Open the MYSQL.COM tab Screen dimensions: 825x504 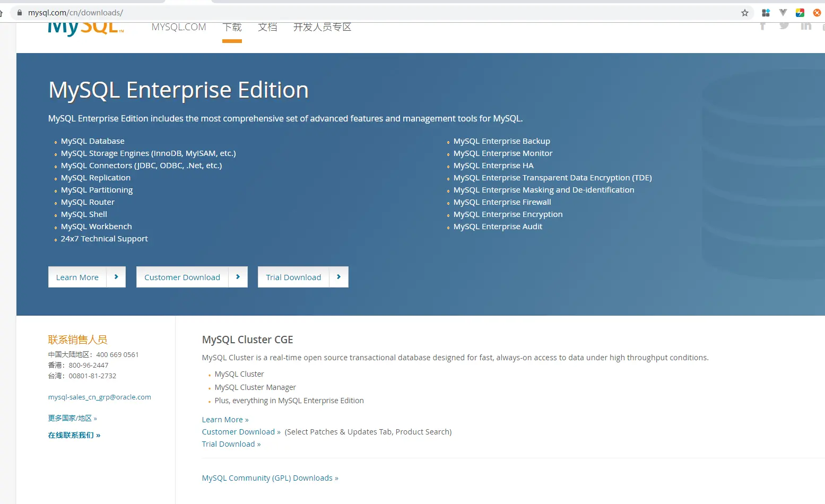pyautogui.click(x=179, y=27)
